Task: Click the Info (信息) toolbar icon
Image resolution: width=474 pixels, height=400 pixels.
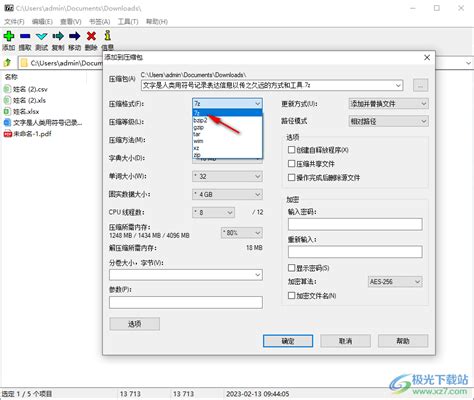Action: coord(107,35)
